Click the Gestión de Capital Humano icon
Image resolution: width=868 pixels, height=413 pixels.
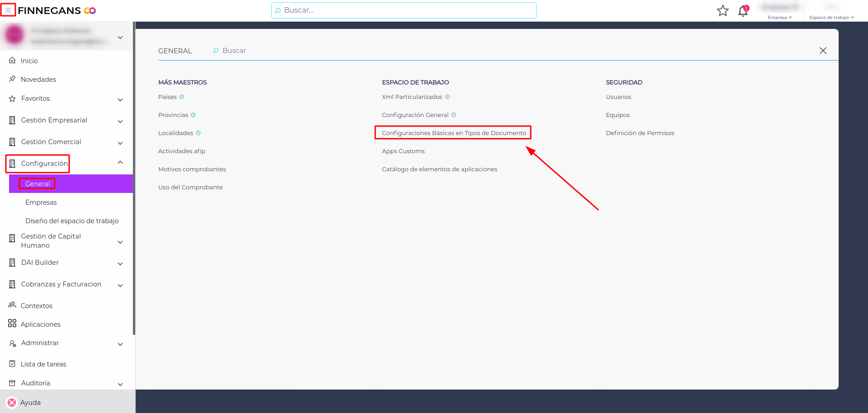point(12,238)
